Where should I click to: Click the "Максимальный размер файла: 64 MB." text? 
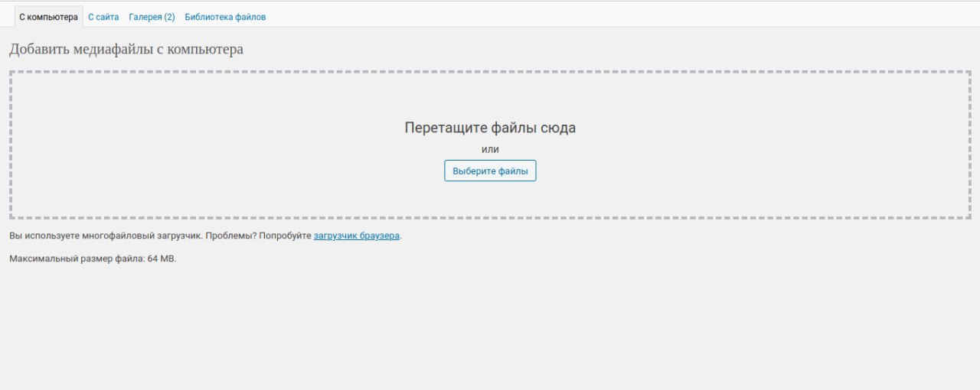(93, 259)
